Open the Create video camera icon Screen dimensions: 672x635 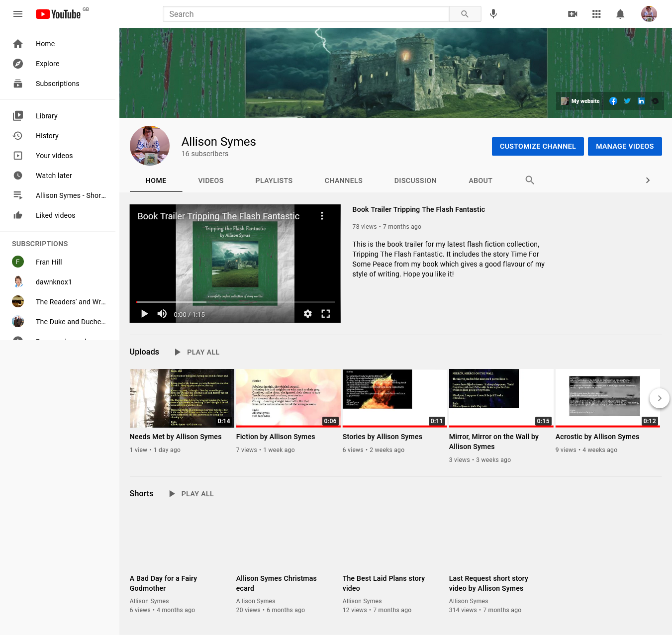[572, 14]
